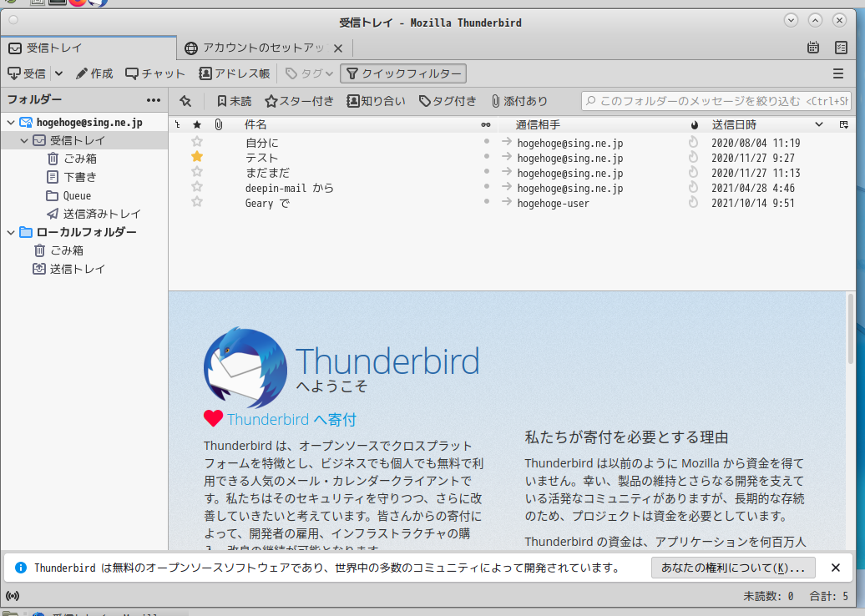Remove the star from the テスト message
Viewport: 865px width, 616px height.
tap(197, 157)
